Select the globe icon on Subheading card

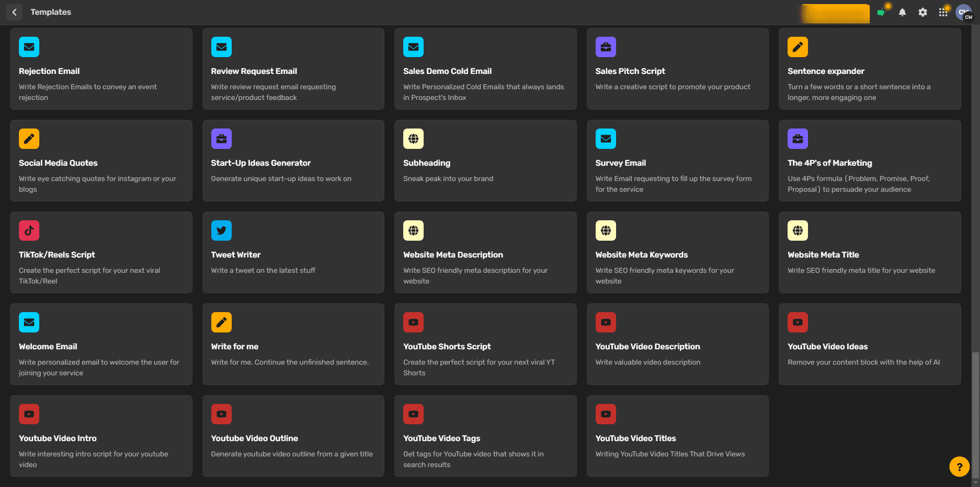coord(413,138)
